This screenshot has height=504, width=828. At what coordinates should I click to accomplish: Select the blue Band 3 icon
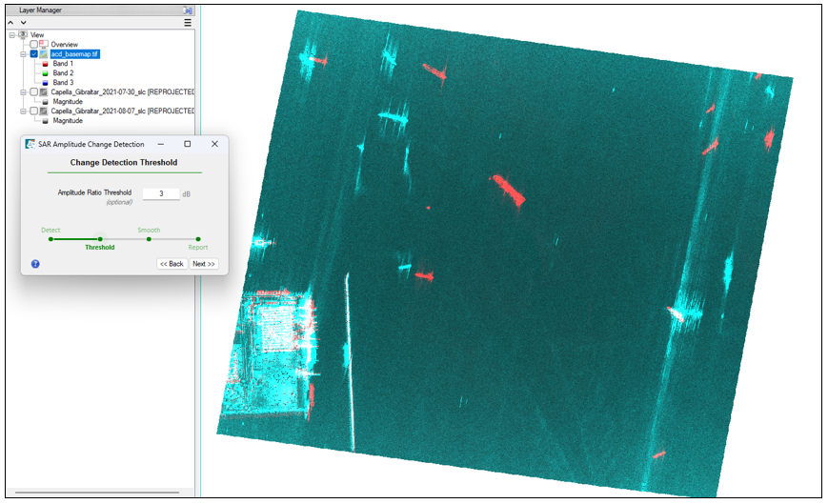pos(44,83)
